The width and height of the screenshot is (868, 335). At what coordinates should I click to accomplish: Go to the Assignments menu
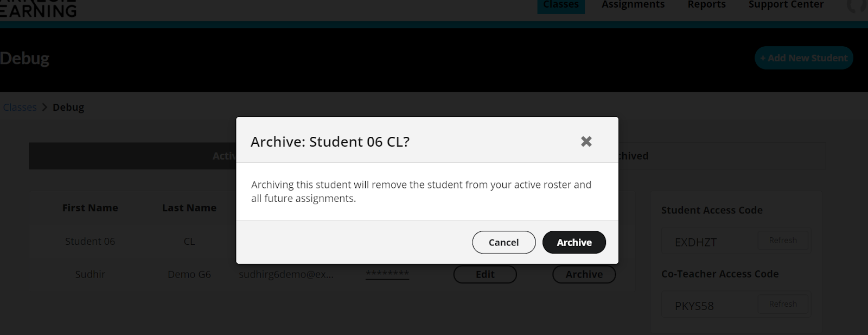(x=633, y=5)
